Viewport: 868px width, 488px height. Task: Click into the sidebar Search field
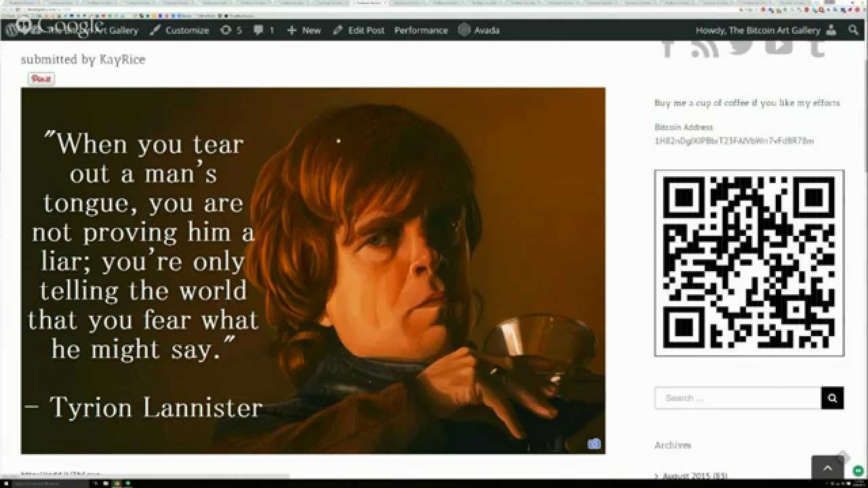pos(738,398)
